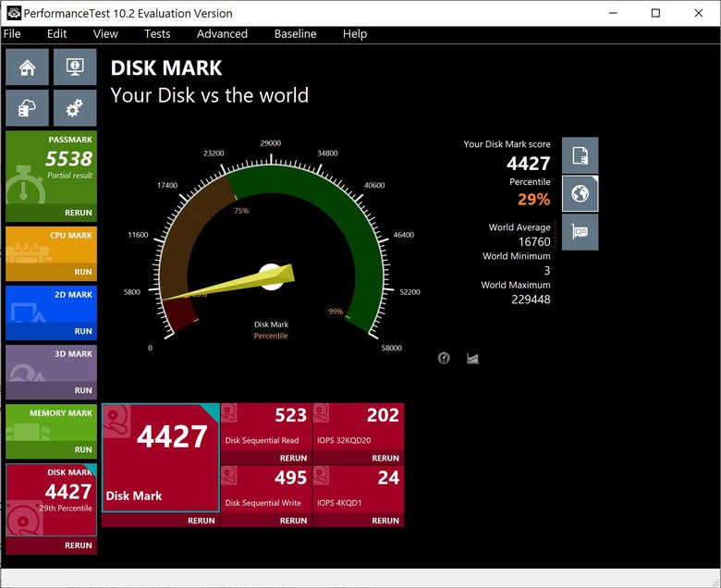Click disk icon on large Disk Mark tile

116,422
